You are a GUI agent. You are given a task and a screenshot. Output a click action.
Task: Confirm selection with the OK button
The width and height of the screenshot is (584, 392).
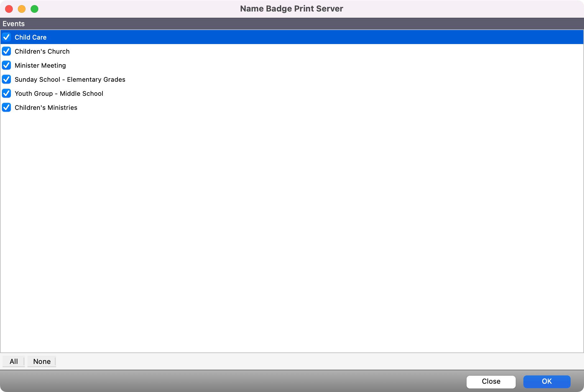pyautogui.click(x=547, y=381)
